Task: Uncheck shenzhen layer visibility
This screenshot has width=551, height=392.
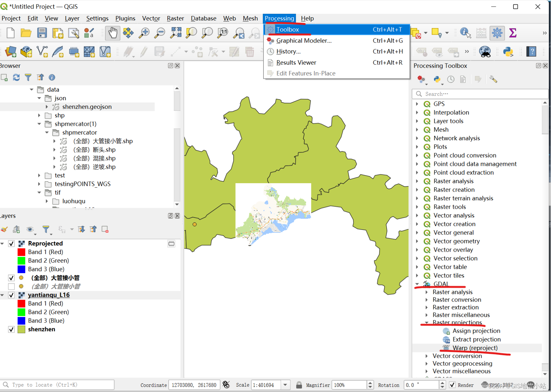Action: pos(12,330)
